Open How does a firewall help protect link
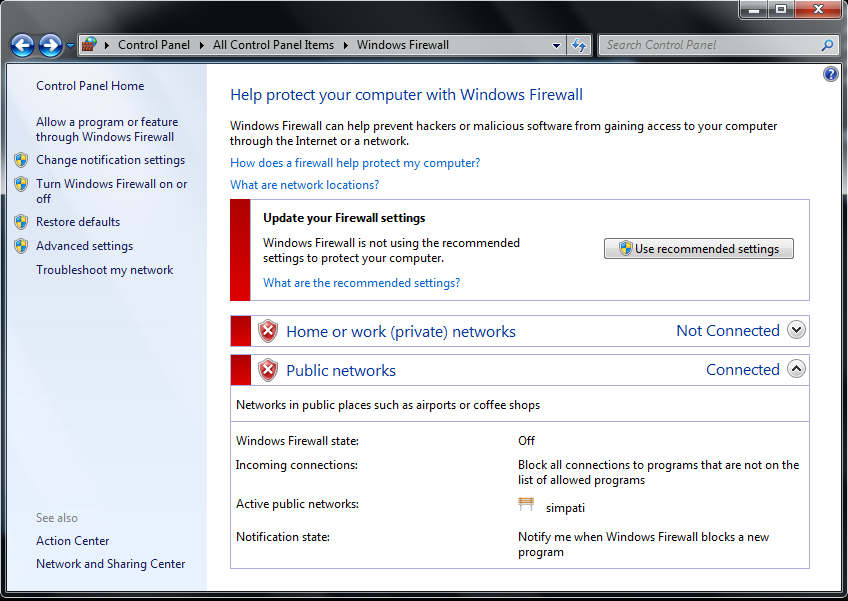The image size is (848, 601). coord(355,163)
